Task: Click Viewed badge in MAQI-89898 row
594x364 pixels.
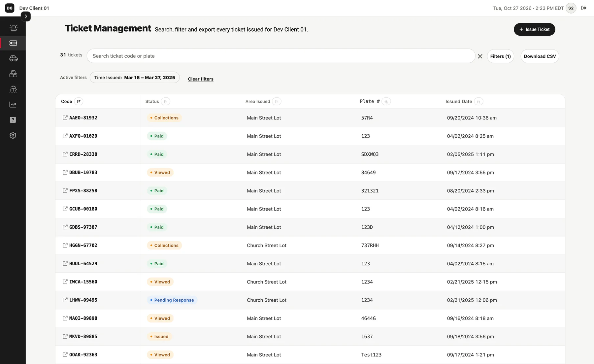Action: click(160, 318)
